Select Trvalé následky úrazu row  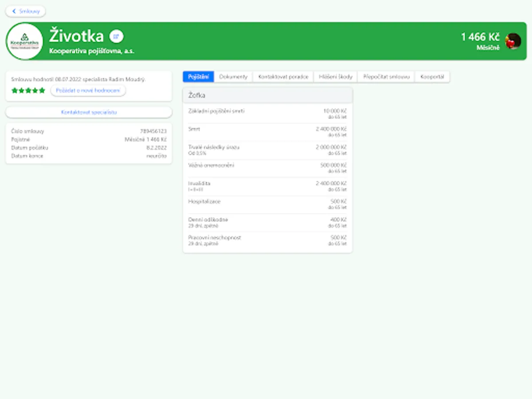(268, 150)
